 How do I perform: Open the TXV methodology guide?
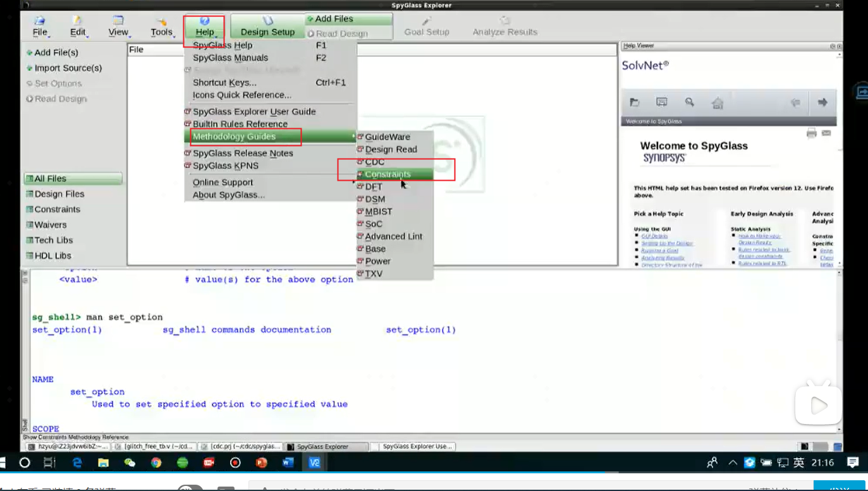point(394,274)
